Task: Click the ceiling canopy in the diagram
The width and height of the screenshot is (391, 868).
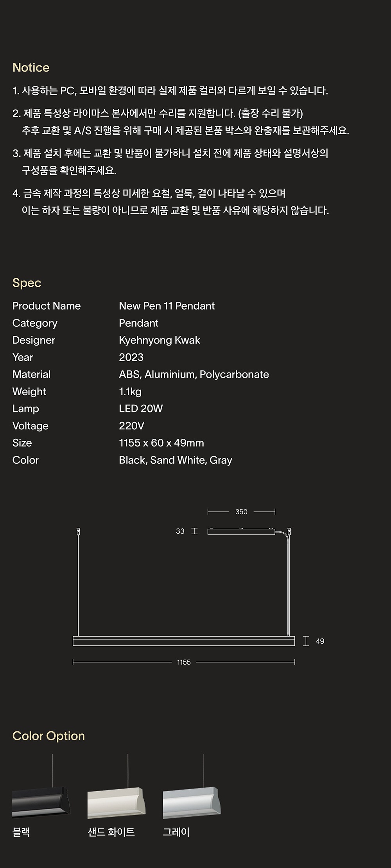Action: pyautogui.click(x=241, y=531)
